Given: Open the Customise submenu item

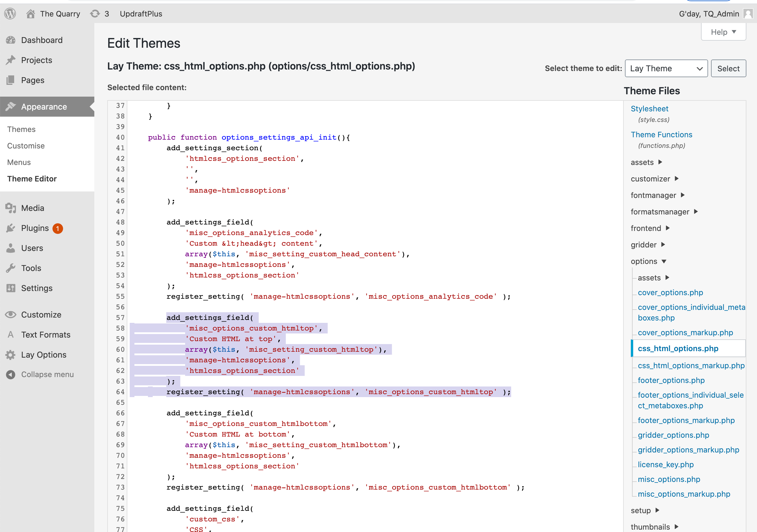Looking at the screenshot, I should [x=26, y=146].
